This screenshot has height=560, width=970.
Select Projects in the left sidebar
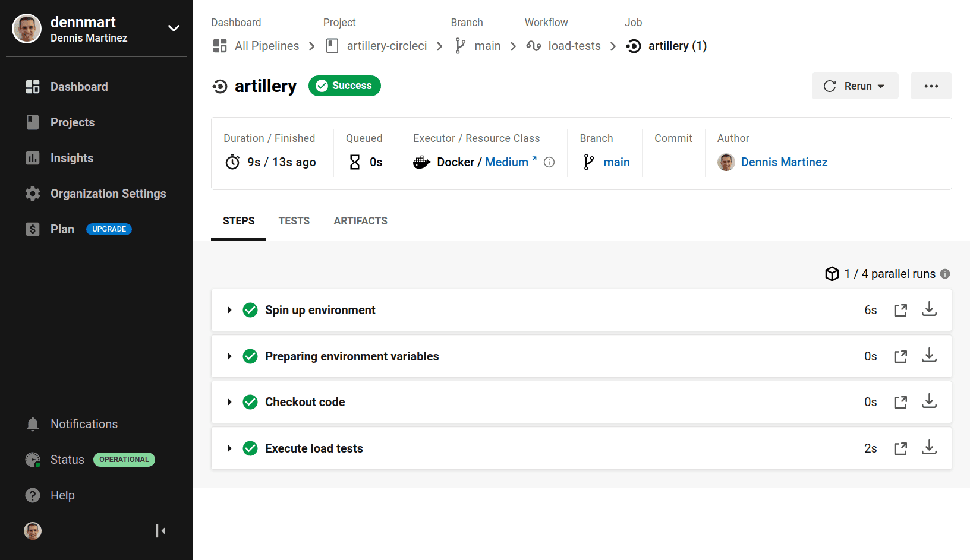click(x=72, y=122)
